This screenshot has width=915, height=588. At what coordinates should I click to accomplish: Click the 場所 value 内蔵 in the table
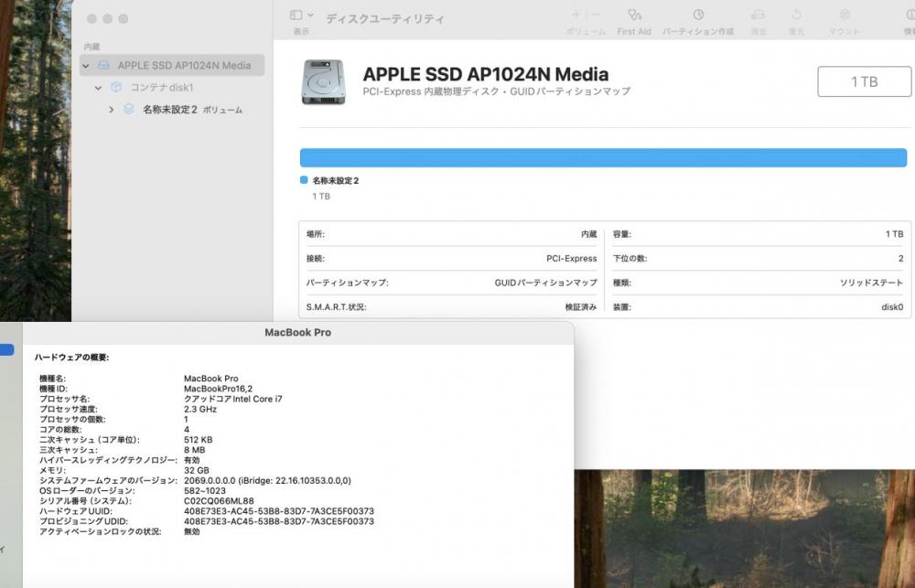point(588,234)
